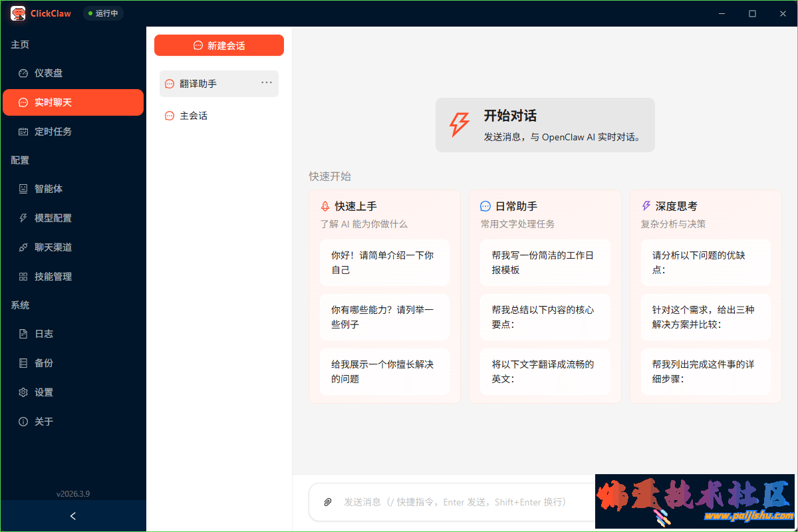Collapse the left sidebar with arrow
Image resolution: width=798 pixels, height=532 pixels.
(x=73, y=516)
